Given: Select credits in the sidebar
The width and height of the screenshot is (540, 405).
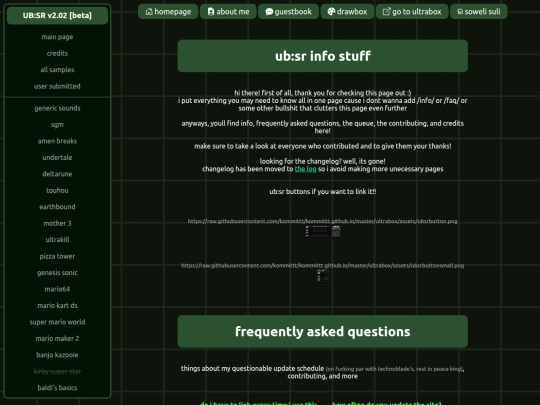Looking at the screenshot, I should click(57, 53).
